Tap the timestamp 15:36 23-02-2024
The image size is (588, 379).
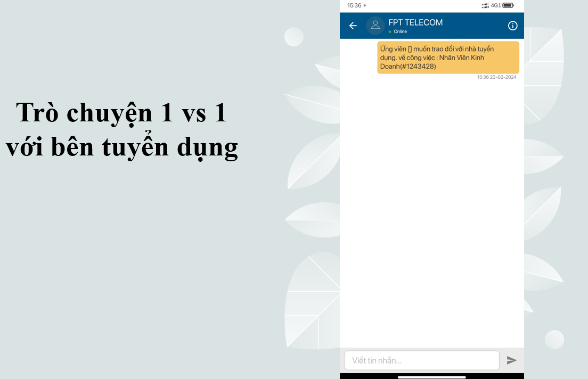tap(496, 77)
